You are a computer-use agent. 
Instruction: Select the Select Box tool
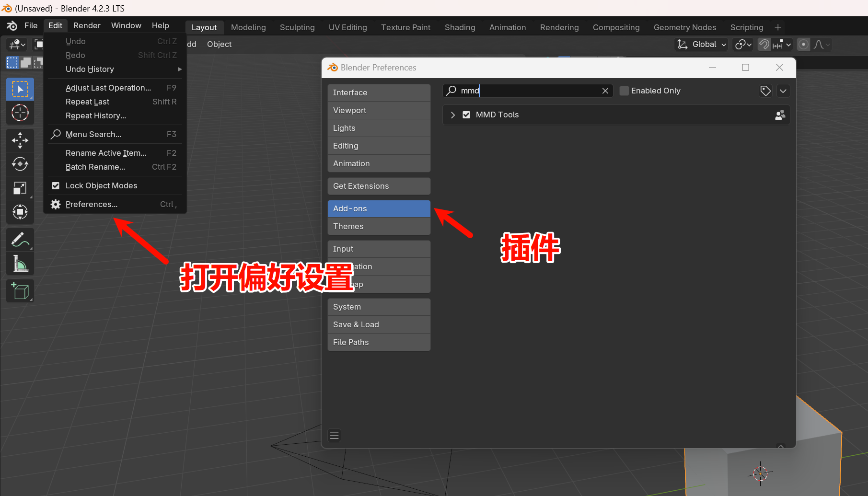pos(20,89)
